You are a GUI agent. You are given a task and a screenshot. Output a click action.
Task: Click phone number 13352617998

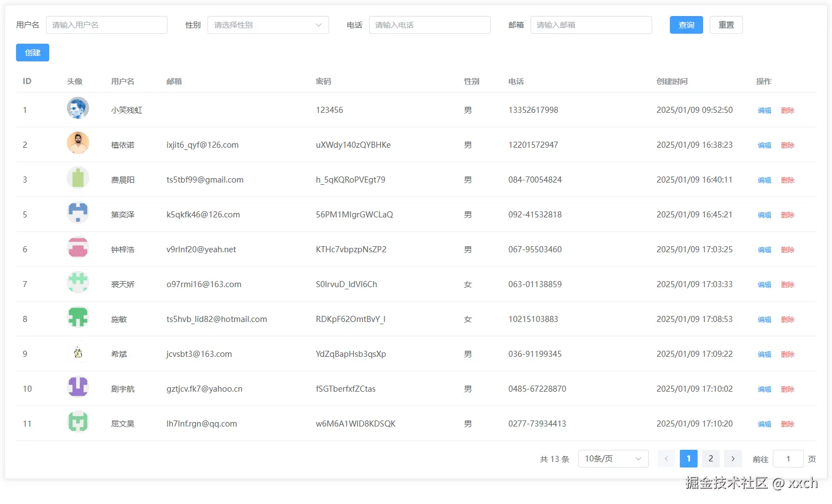(533, 110)
